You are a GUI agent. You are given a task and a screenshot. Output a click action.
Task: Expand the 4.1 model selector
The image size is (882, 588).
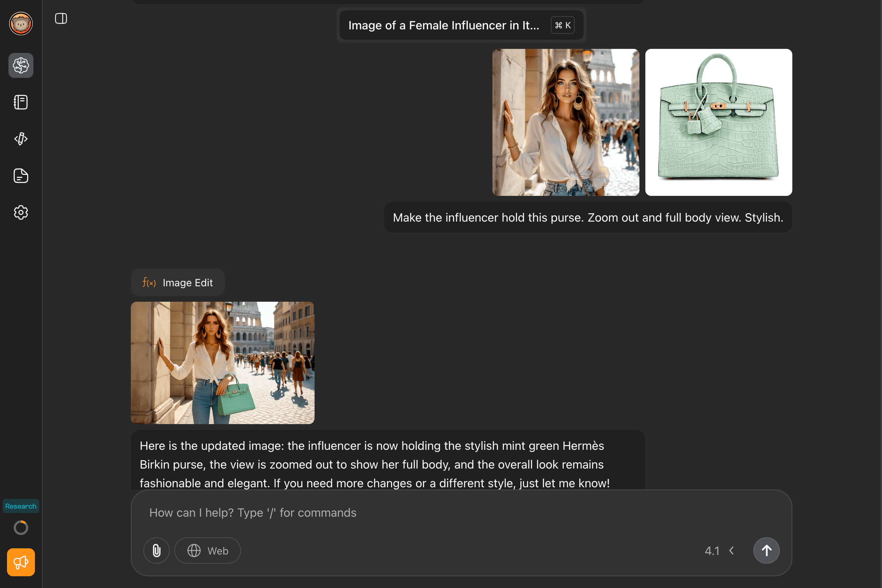click(712, 551)
